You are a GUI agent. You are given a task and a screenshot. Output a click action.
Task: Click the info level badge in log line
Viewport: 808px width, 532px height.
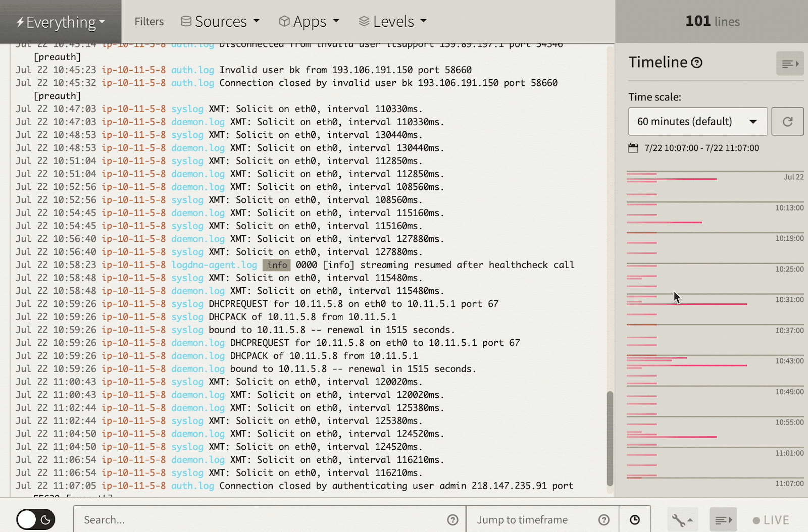[x=277, y=265]
